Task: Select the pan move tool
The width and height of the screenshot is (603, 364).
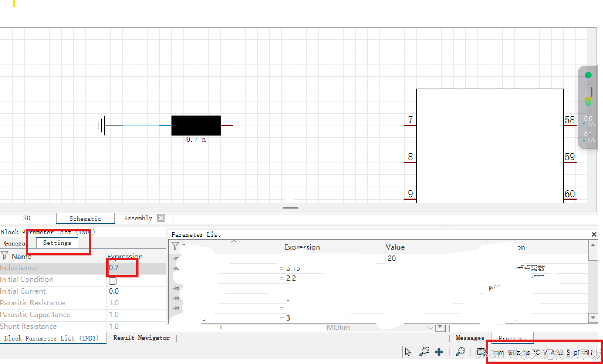Action: point(439,352)
